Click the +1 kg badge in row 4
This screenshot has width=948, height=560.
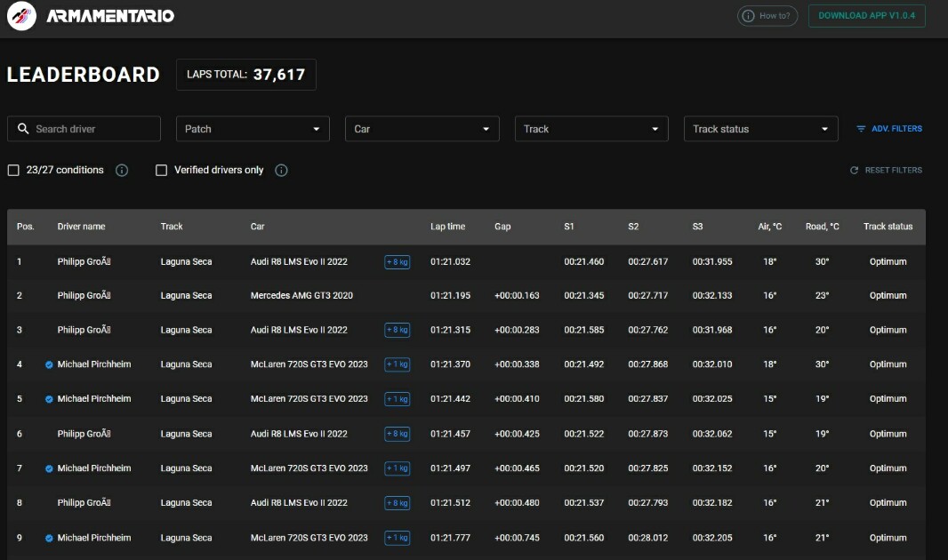pos(398,364)
